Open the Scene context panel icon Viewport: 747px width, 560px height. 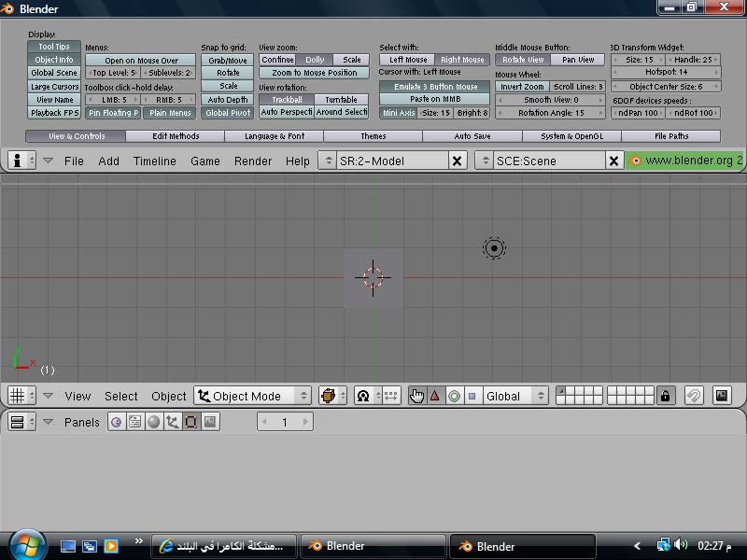209,422
